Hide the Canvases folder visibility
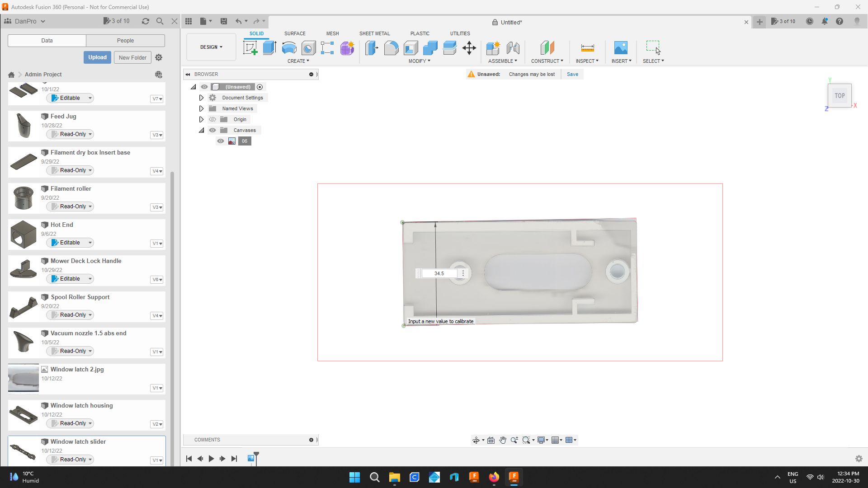 click(x=212, y=130)
